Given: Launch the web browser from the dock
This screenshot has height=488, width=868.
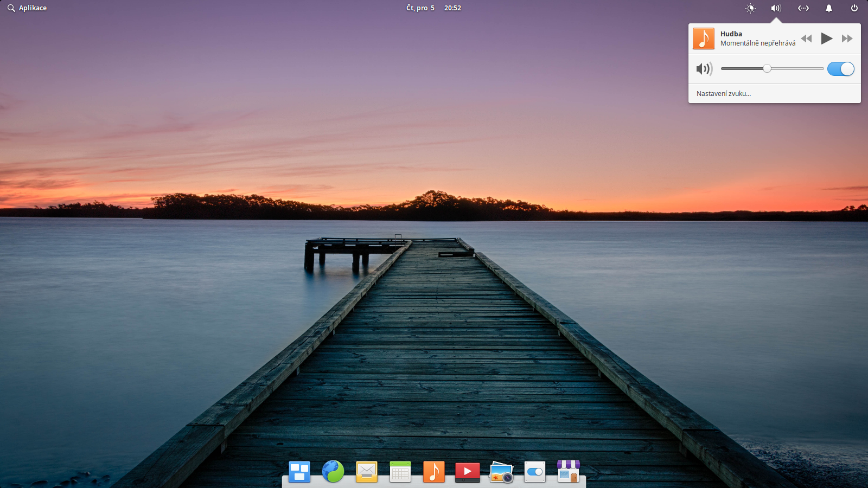Looking at the screenshot, I should (333, 471).
